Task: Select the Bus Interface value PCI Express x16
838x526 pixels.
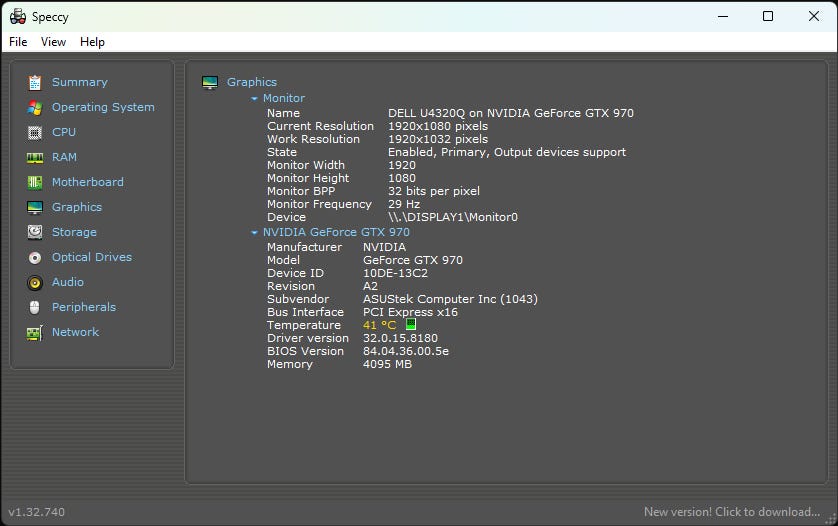Action: (x=410, y=312)
